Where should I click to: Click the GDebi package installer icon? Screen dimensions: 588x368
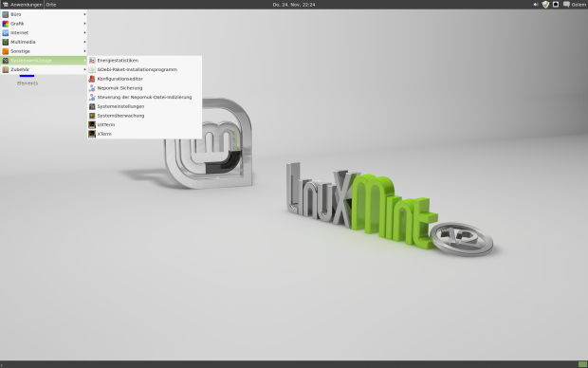pos(92,69)
